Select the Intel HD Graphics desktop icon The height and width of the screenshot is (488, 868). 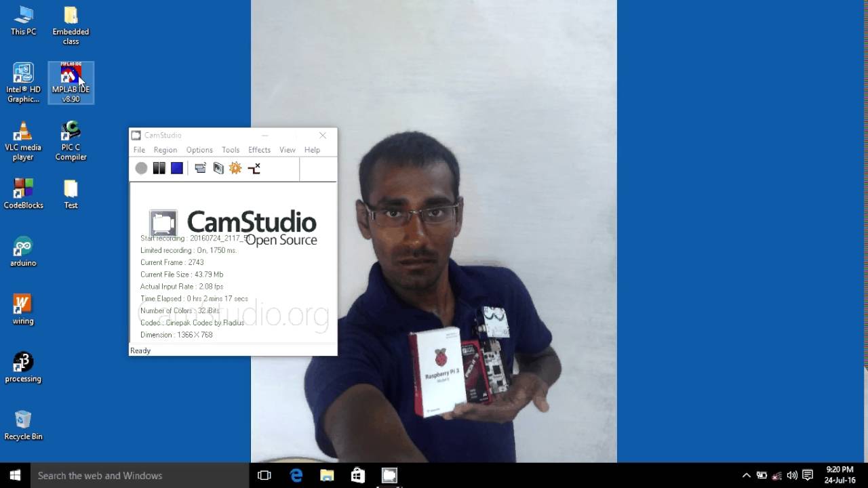(23, 83)
